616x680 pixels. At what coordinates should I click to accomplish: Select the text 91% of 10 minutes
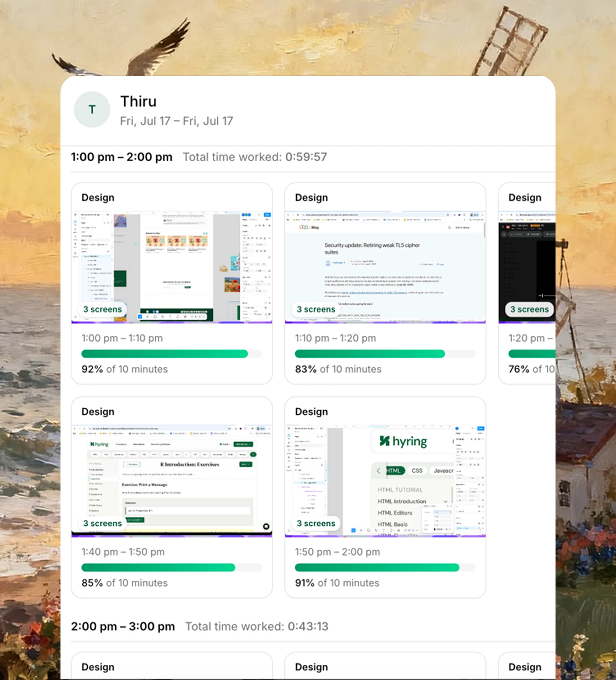(x=337, y=583)
